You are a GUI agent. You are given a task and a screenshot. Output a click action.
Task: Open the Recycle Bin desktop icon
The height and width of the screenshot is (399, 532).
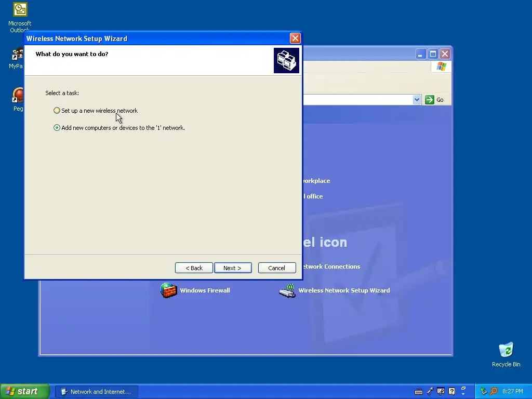[x=506, y=354]
